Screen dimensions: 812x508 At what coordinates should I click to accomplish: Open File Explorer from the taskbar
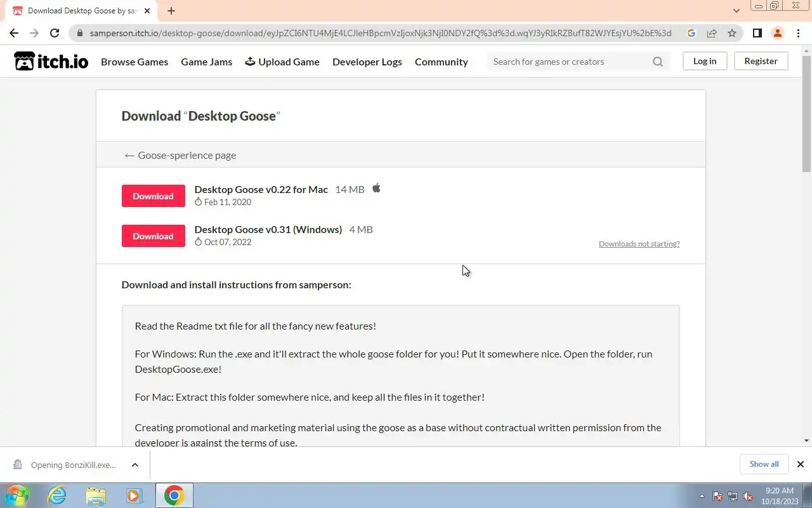[x=96, y=495]
